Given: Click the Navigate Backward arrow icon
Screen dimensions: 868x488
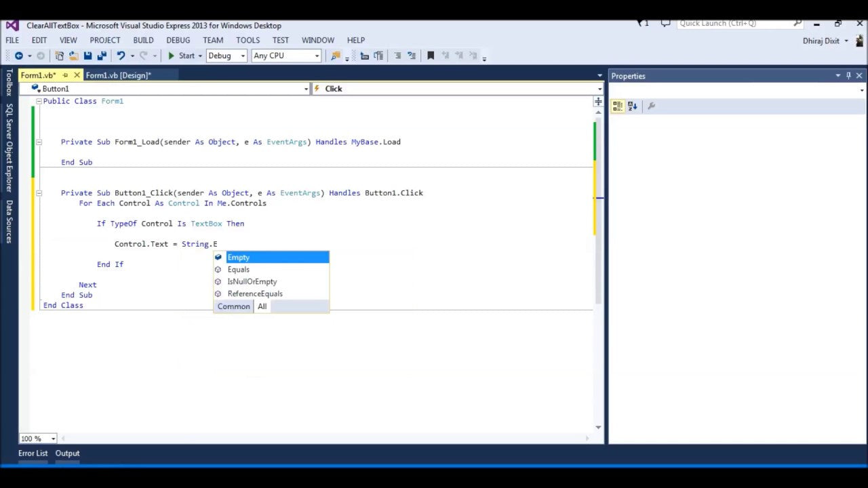Looking at the screenshot, I should pos(19,56).
